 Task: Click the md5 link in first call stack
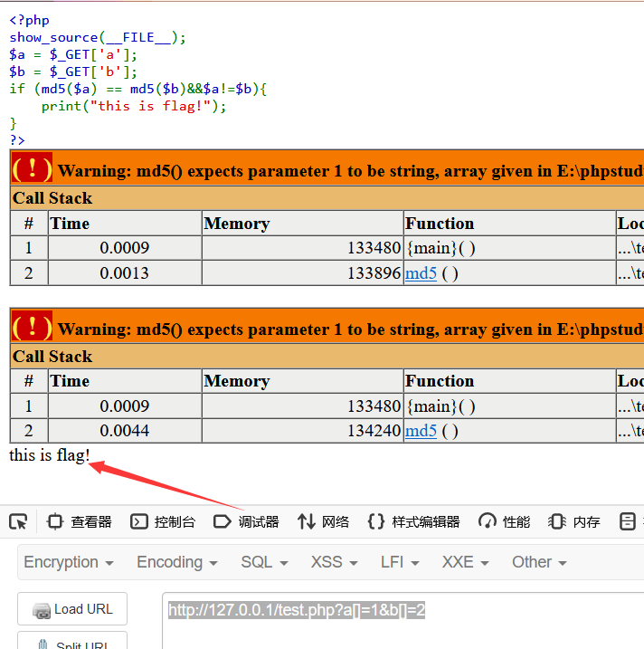[x=421, y=273]
